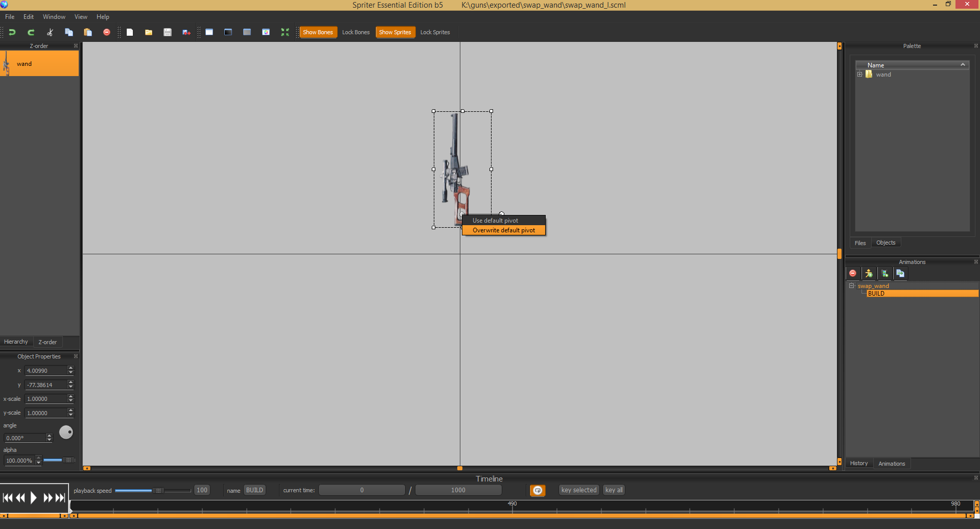Choose Overwrite default pivot menu option
The image size is (980, 529).
point(503,230)
